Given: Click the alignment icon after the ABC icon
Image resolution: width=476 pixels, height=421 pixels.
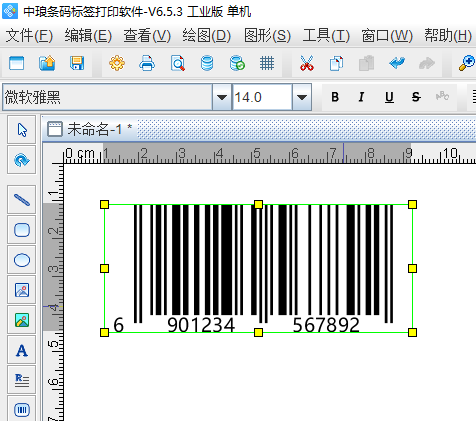Looking at the screenshot, I should [473, 97].
